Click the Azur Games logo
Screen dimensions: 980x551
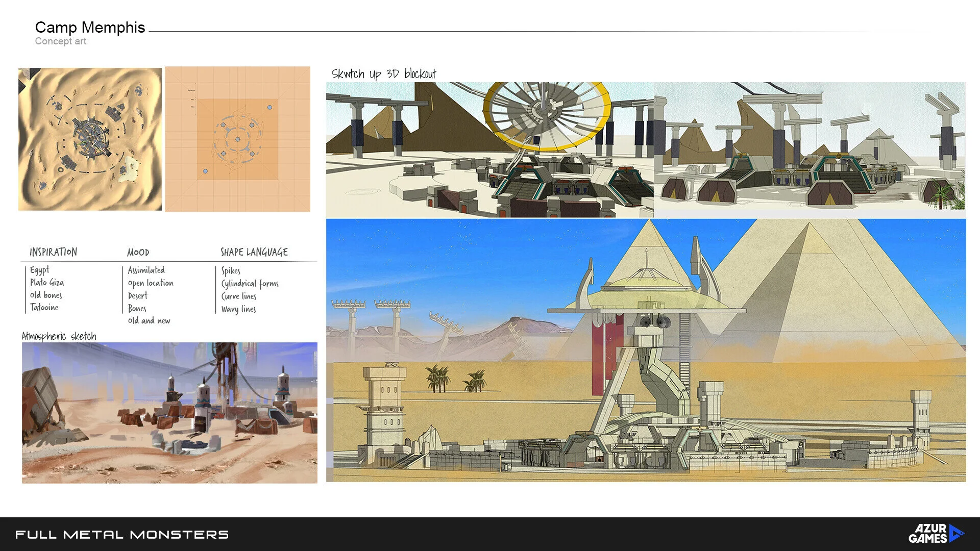[936, 534]
